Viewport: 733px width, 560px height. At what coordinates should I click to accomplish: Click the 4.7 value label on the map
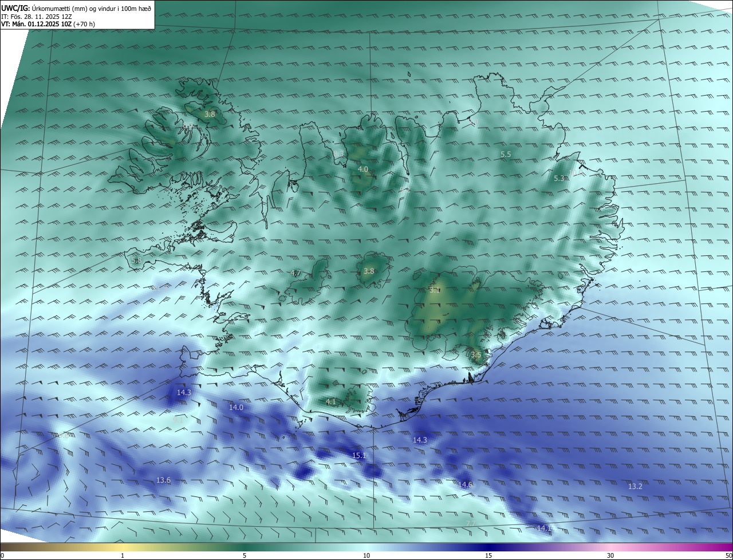click(x=295, y=273)
